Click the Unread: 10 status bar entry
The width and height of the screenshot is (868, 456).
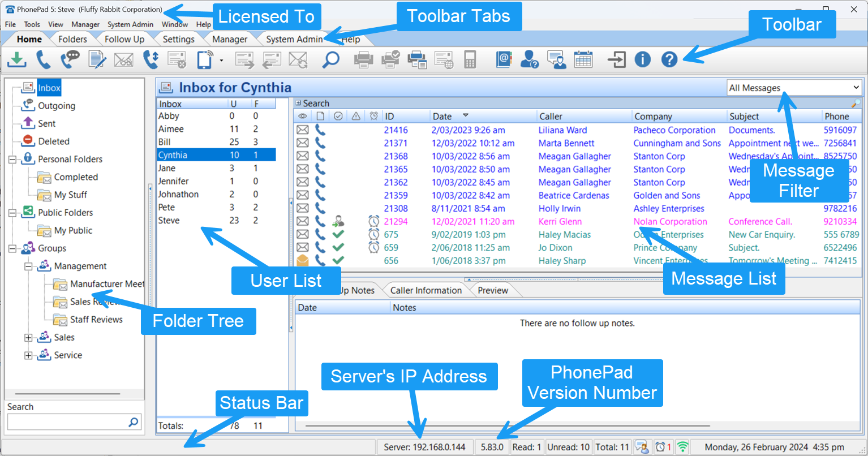click(x=568, y=447)
